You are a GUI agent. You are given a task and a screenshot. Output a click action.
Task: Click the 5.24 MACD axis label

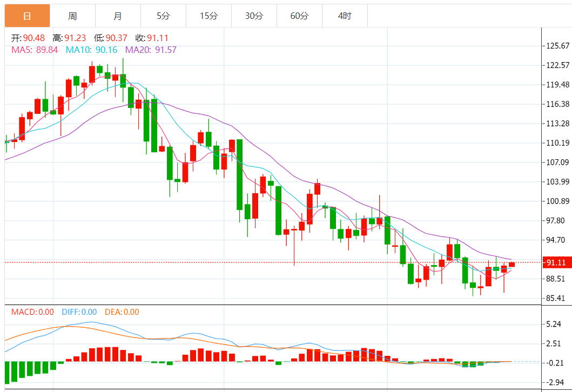click(554, 324)
